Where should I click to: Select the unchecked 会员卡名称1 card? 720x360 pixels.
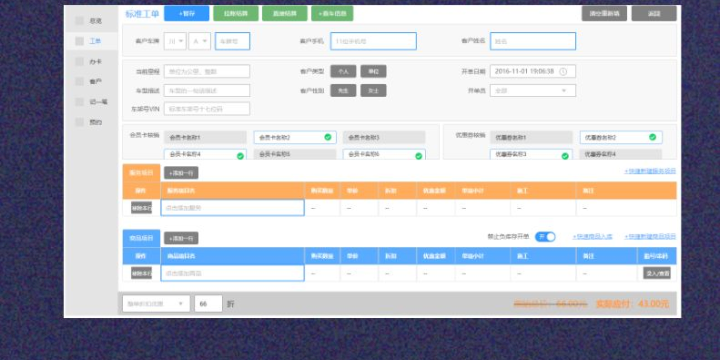click(x=205, y=137)
